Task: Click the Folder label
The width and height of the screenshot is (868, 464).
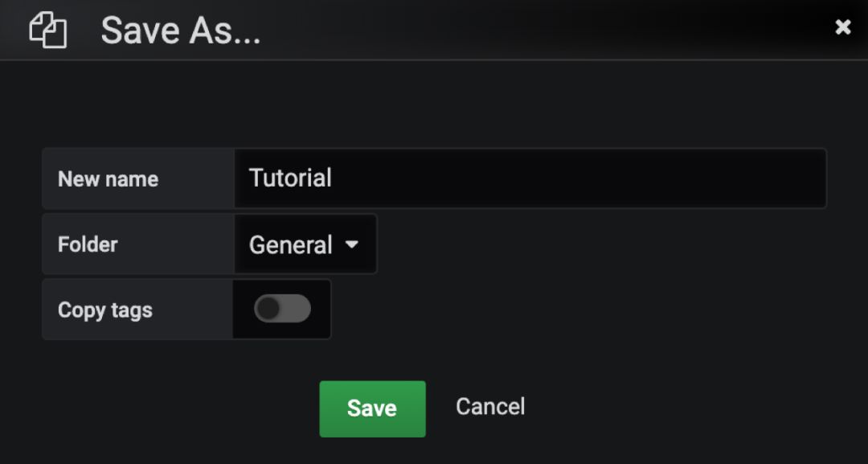Action: point(88,244)
